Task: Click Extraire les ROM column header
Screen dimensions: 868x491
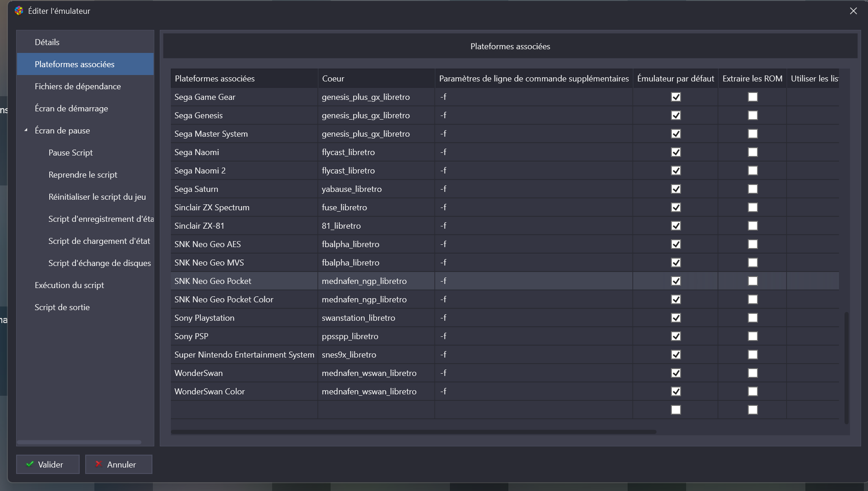Action: [752, 78]
